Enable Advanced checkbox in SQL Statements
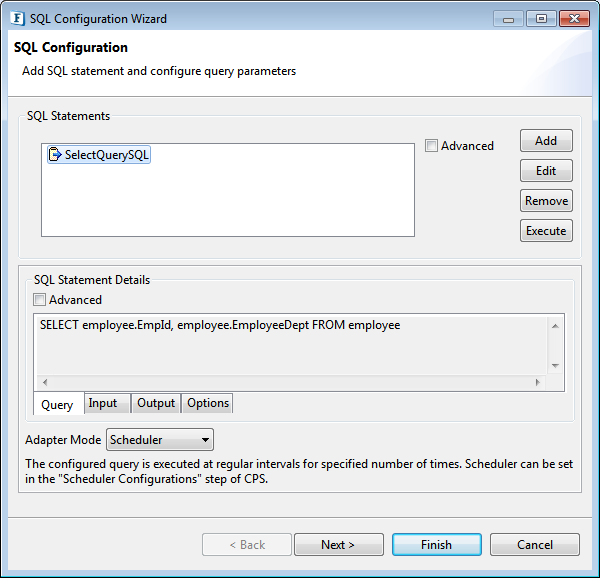Image resolution: width=600 pixels, height=578 pixels. pos(431,146)
